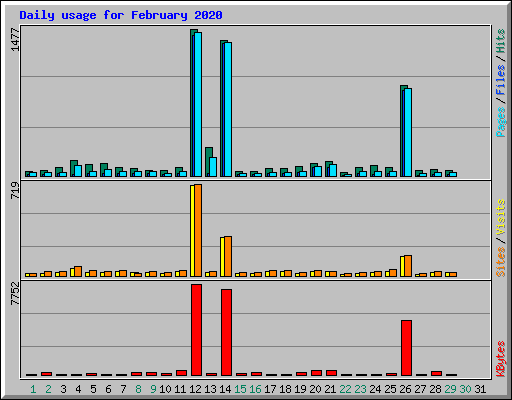Click the 'Daily usage for February 2020' title
Image resolution: width=512 pixels, height=400 pixels.
pyautogui.click(x=121, y=15)
